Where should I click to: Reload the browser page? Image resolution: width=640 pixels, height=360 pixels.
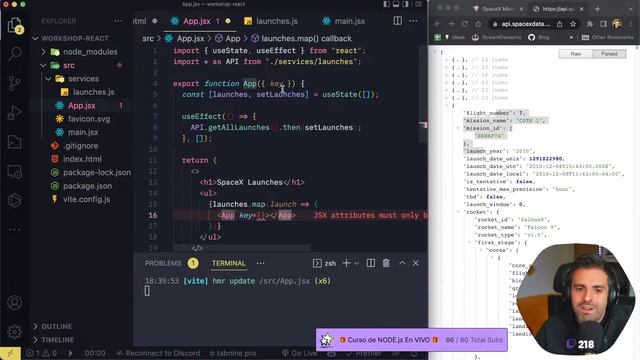click(464, 24)
